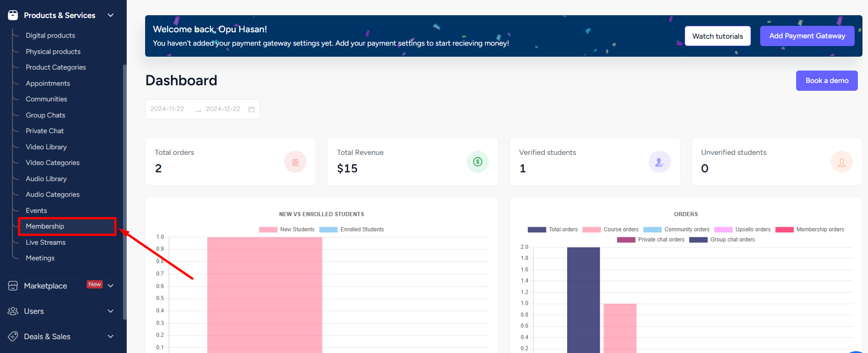Click the end date 2024-12-22 field
Viewport: 868px width, 353px height.
tap(223, 109)
